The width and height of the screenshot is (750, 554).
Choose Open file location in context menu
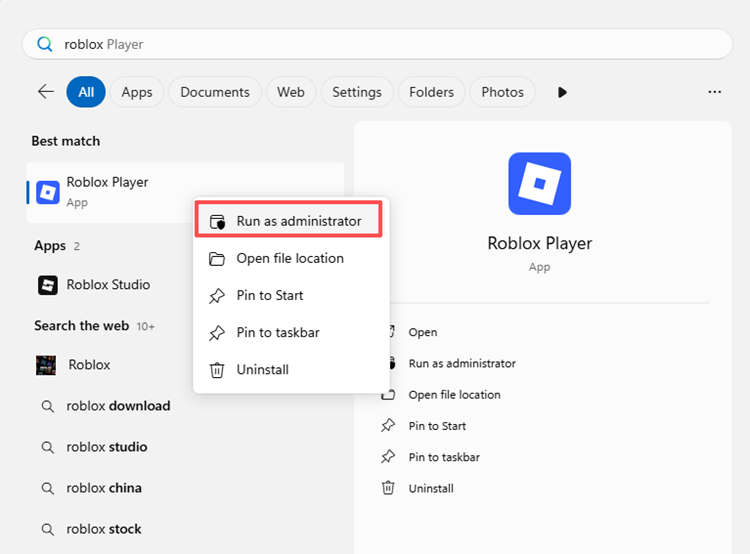click(291, 258)
